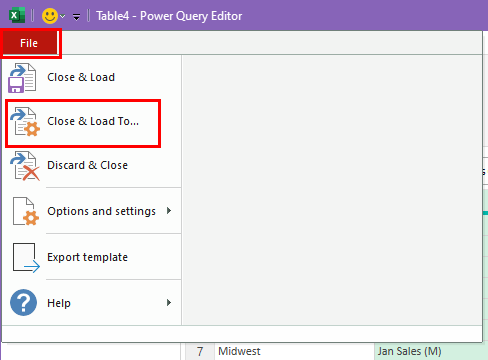Expand Options and settings submenu arrow
Image resolution: width=488 pixels, height=360 pixels.
[169, 211]
